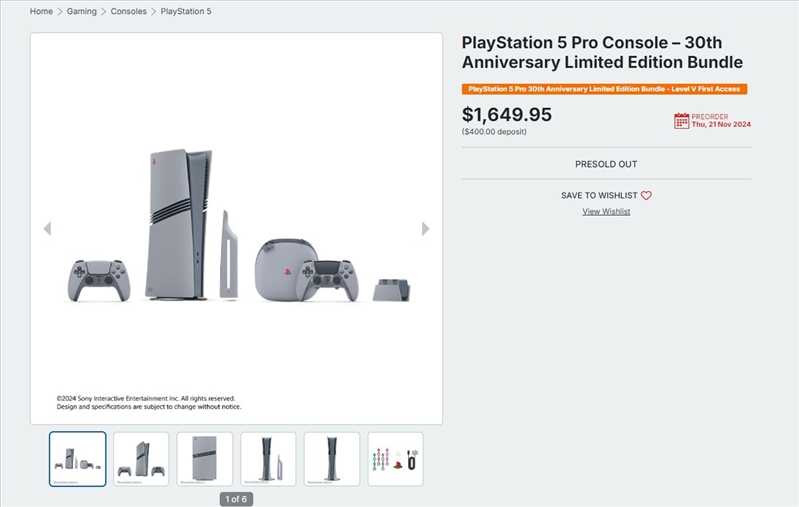Select the sixth thumbnail showing accessories and cables

[395, 459]
